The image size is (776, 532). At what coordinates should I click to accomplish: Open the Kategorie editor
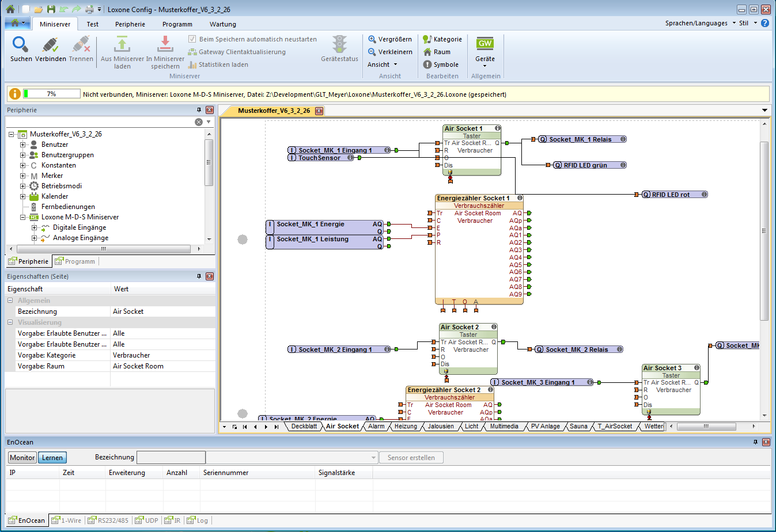(x=442, y=39)
